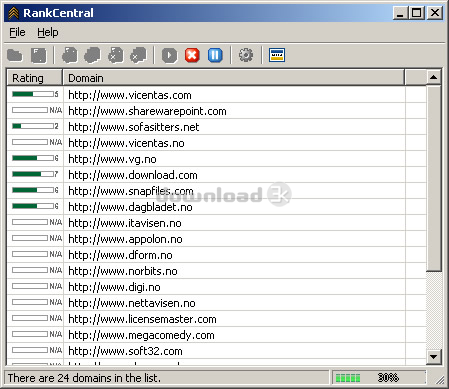Click the RankCentral title bar logo icon
Screen dimensions: 449x389
14,13
